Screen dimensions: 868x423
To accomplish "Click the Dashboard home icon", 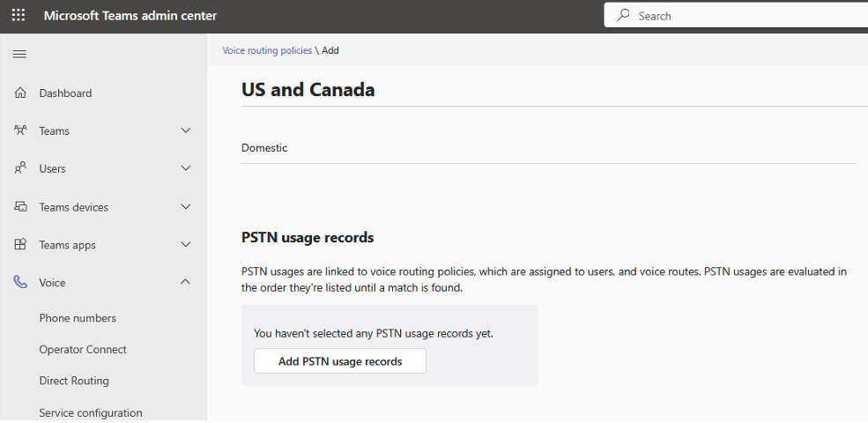I will 20,93.
